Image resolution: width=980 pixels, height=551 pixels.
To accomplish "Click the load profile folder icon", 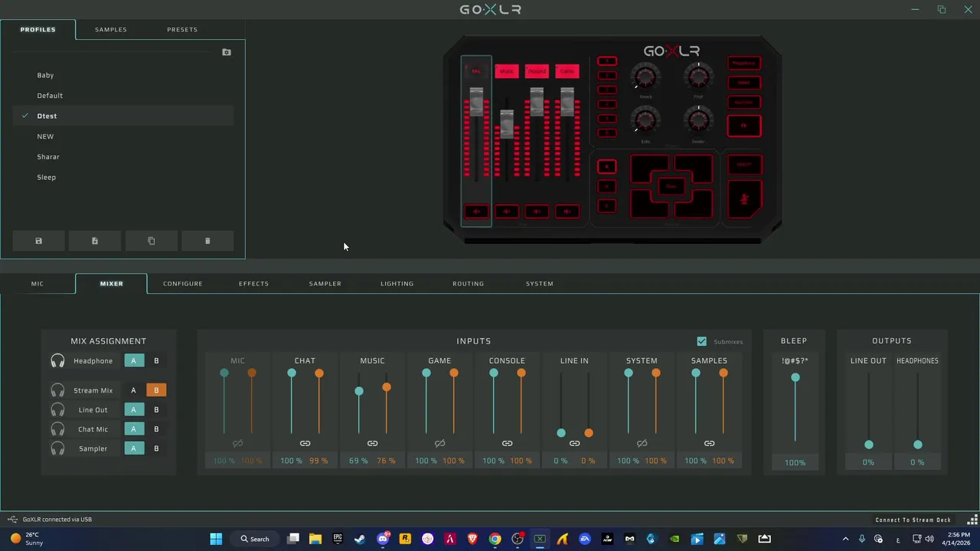I will (x=227, y=52).
